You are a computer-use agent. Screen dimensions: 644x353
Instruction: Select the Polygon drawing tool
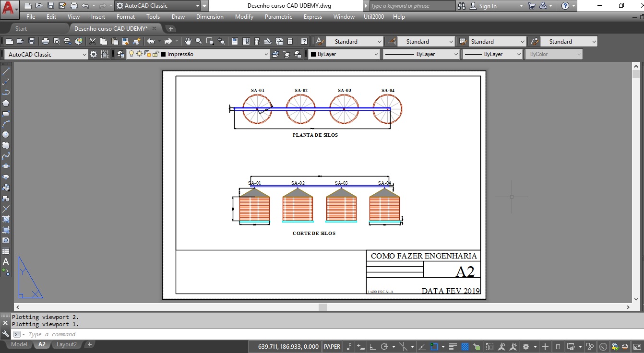pos(6,103)
